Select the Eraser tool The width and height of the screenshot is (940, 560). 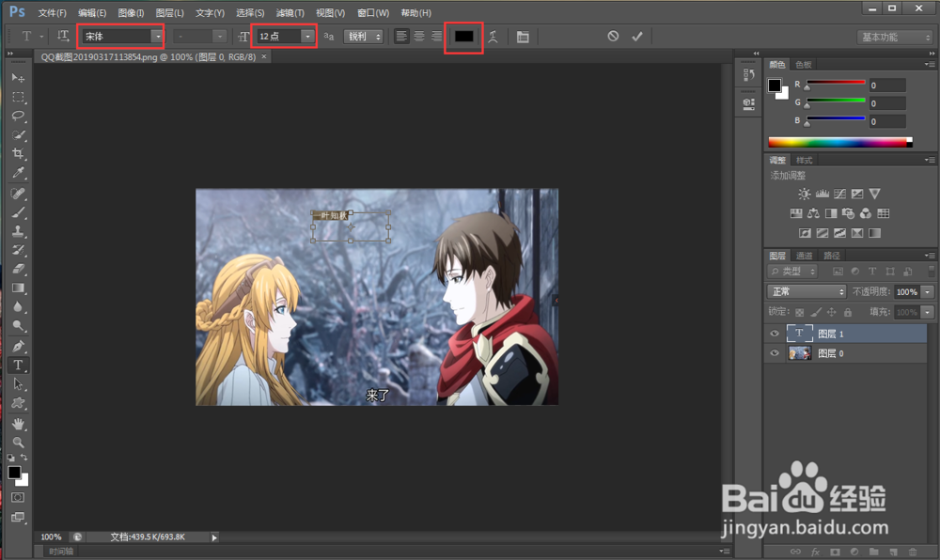coord(18,269)
